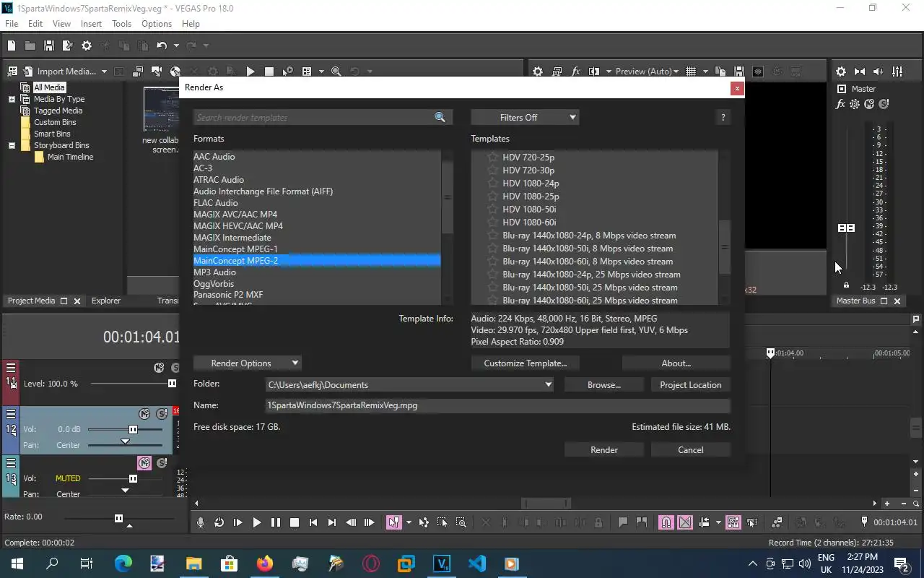This screenshot has height=578, width=924.
Task: Save preview snapshot to file icon
Action: (x=738, y=72)
